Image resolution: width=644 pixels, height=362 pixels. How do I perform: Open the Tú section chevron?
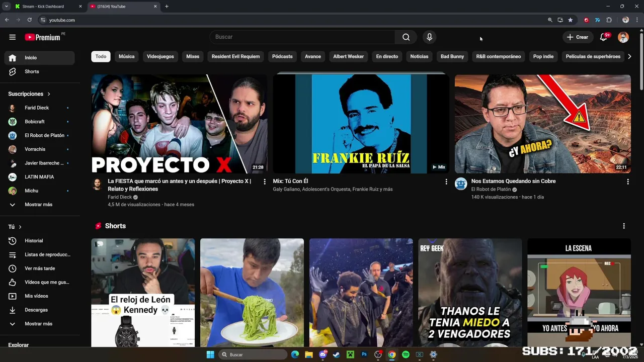[20, 227]
